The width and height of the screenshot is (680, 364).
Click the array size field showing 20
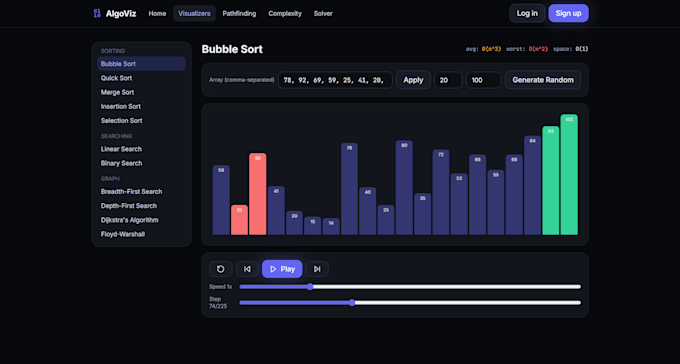tap(448, 80)
